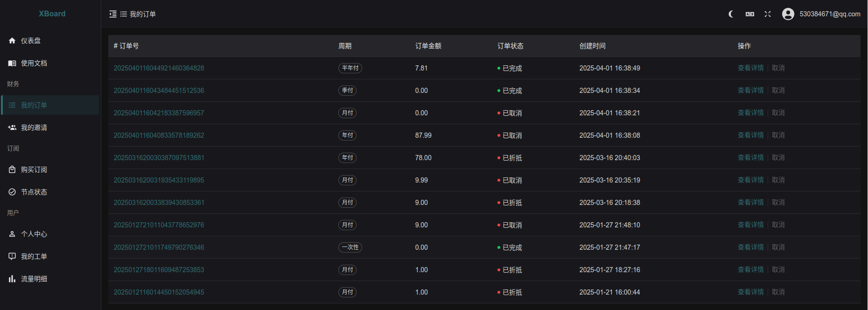Enter fullscreen using the expand icon
The width and height of the screenshot is (868, 310).
pyautogui.click(x=768, y=14)
